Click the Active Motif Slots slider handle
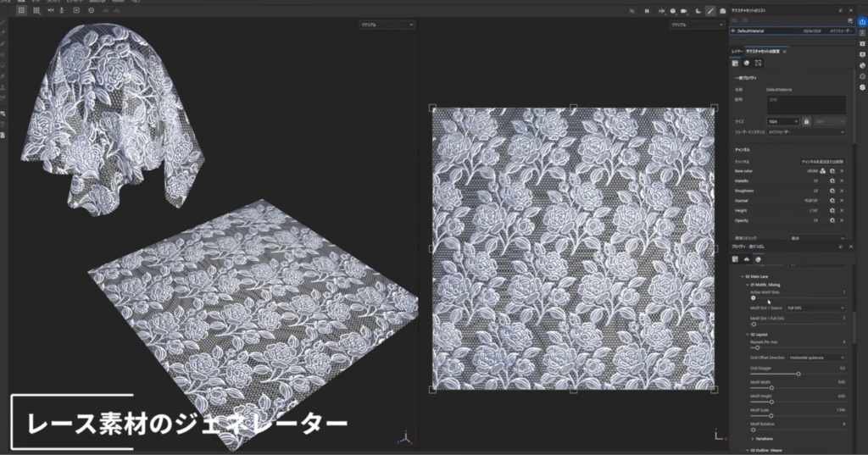This screenshot has width=868, height=455. [x=753, y=297]
